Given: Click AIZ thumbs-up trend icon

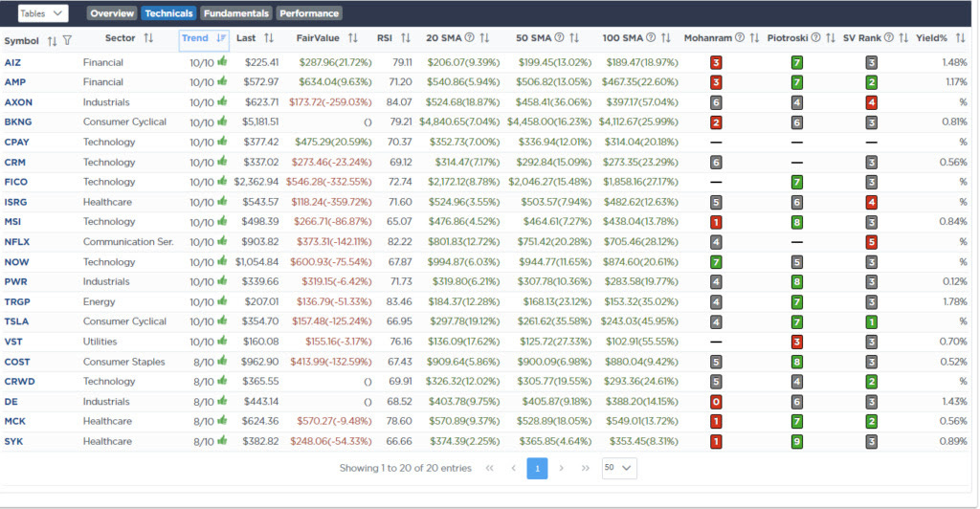Looking at the screenshot, I should (222, 62).
